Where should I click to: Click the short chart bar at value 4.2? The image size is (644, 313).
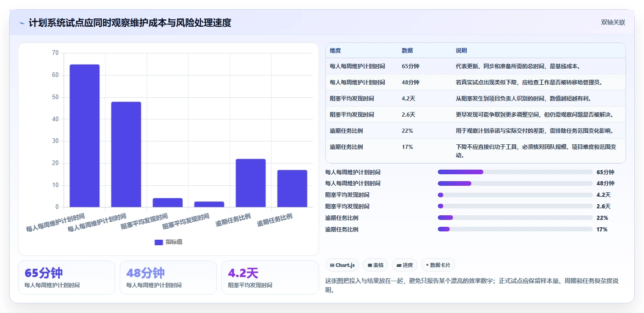point(168,203)
